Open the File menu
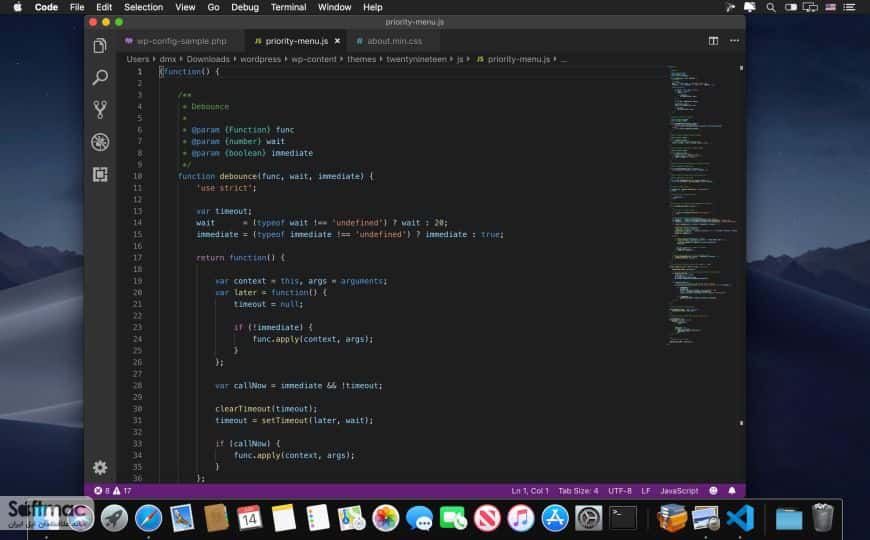The image size is (870, 540). tap(77, 7)
